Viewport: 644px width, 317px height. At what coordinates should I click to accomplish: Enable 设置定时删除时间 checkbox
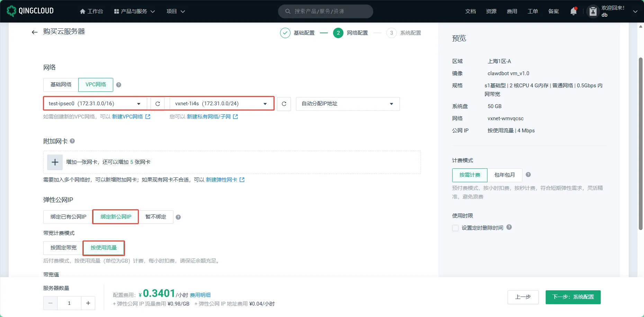455,228
